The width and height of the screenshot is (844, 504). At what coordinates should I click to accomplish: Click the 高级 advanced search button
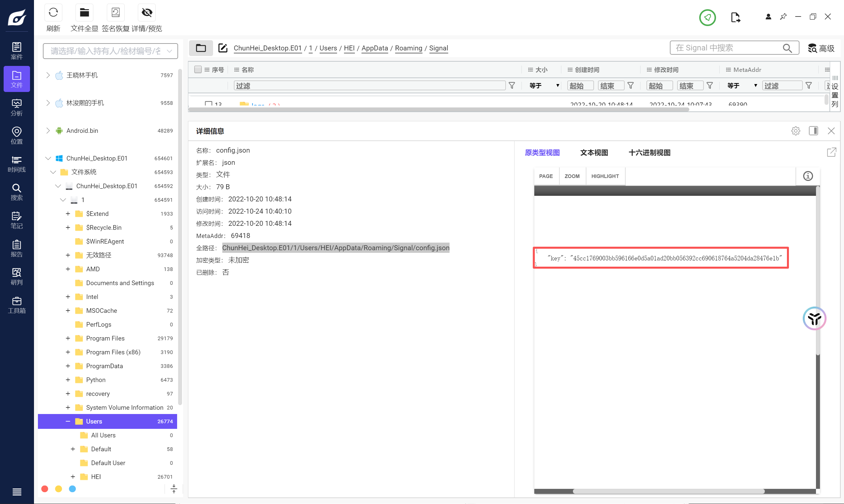821,48
